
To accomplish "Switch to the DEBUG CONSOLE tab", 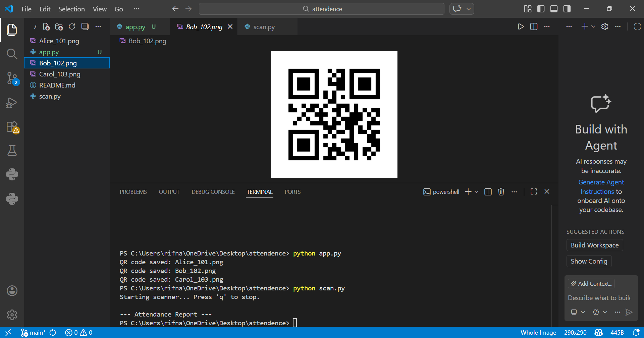I will 213,191.
